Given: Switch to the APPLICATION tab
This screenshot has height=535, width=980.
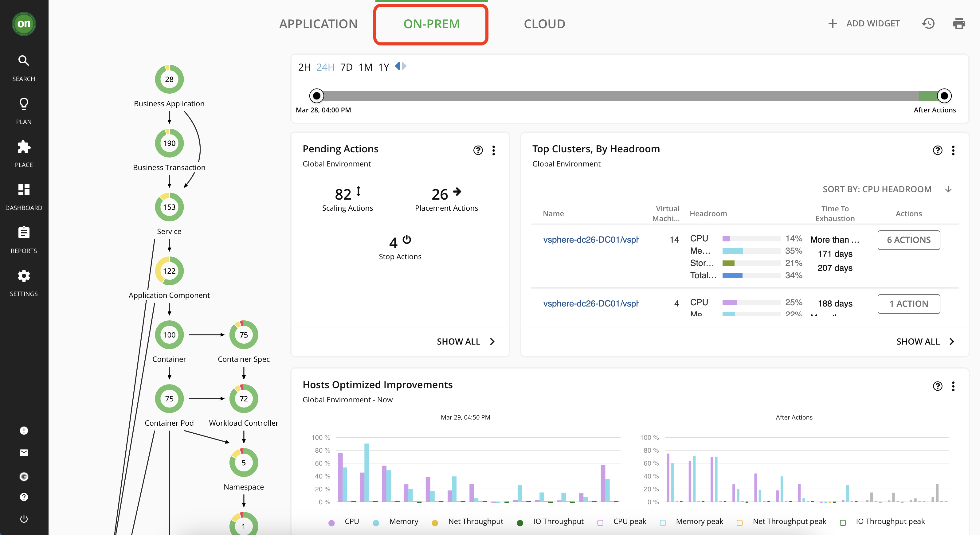Looking at the screenshot, I should coord(319,24).
